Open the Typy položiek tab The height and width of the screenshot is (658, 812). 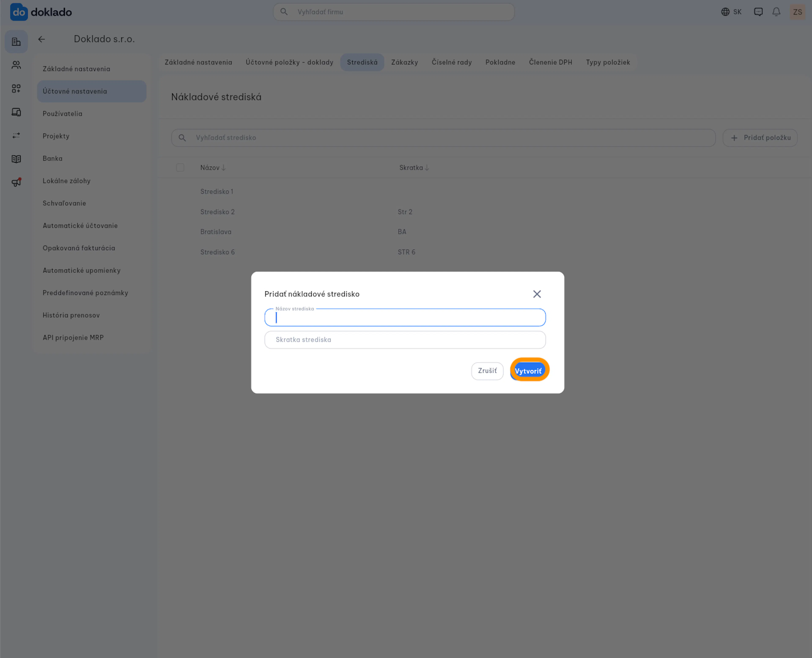(x=608, y=63)
